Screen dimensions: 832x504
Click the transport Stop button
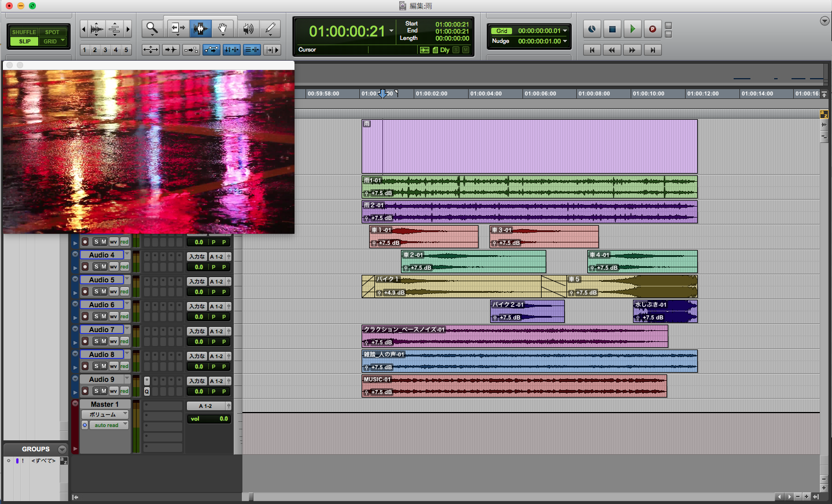click(x=612, y=29)
